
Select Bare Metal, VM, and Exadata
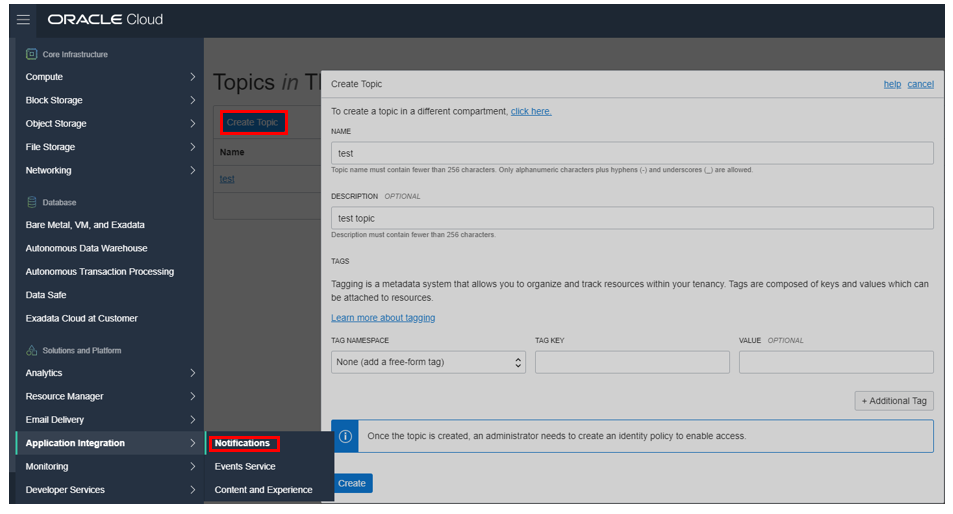85,225
